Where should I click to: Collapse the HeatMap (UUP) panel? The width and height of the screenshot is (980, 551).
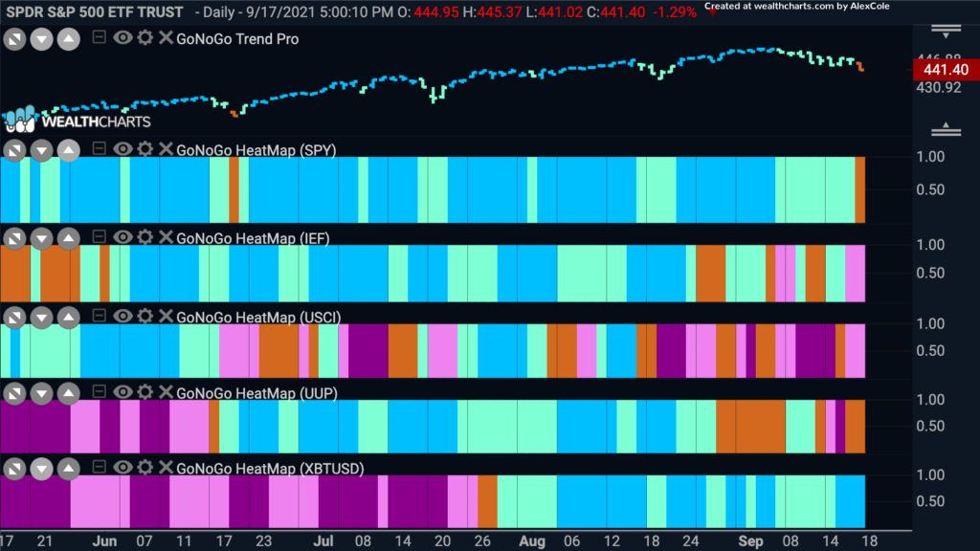tap(99, 391)
